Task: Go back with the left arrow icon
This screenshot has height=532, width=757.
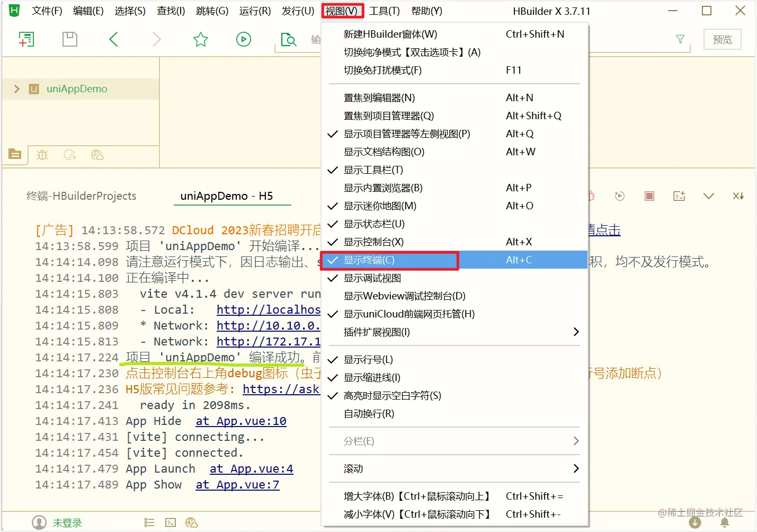Action: pos(113,39)
